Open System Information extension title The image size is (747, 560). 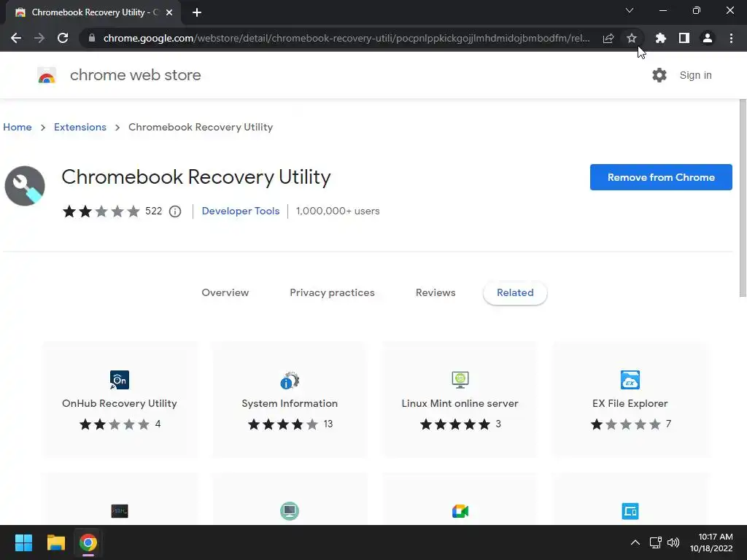290,403
